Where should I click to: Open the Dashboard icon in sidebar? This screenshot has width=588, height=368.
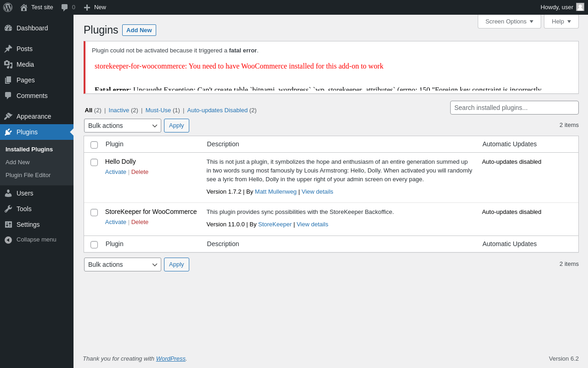click(x=8, y=28)
